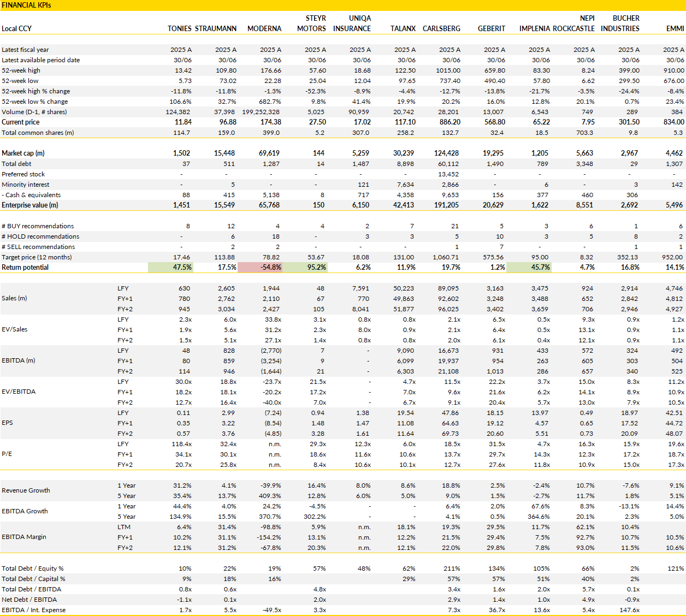Image resolution: width=686 pixels, height=616 pixels.
Task: Click the FINANCIAL KPIs header title
Action: [x=26, y=5]
